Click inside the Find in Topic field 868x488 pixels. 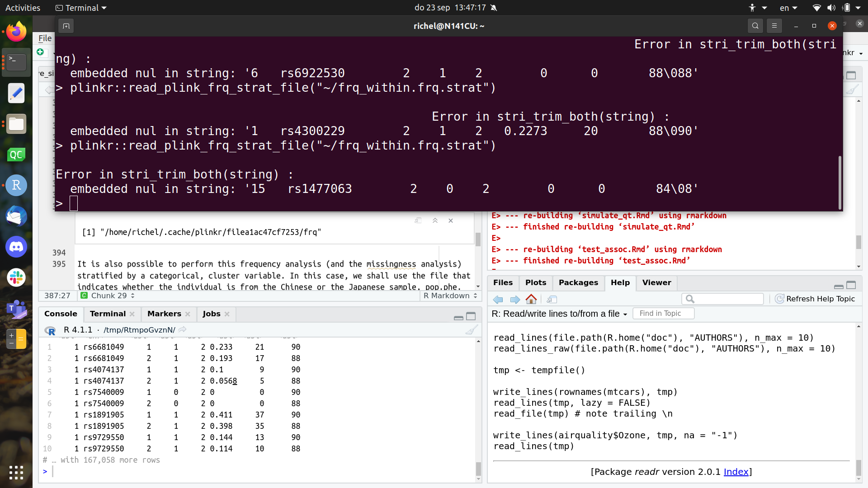pyautogui.click(x=663, y=313)
